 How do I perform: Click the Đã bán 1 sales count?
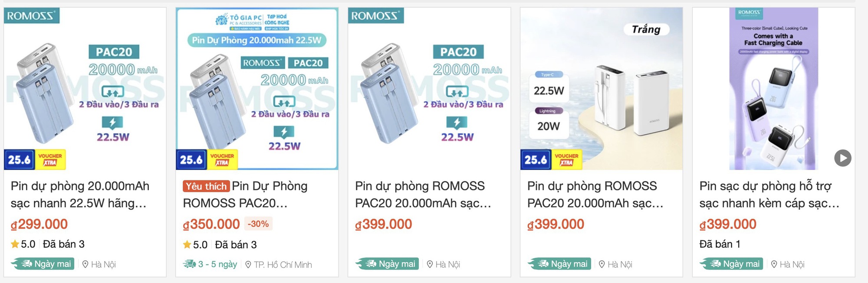point(720,244)
